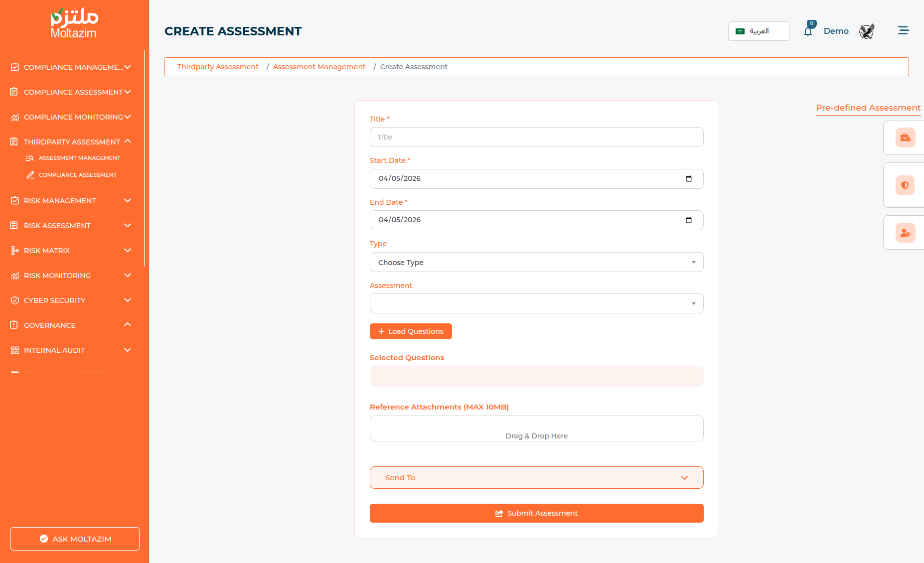Click the Load Questions button

[x=411, y=332]
